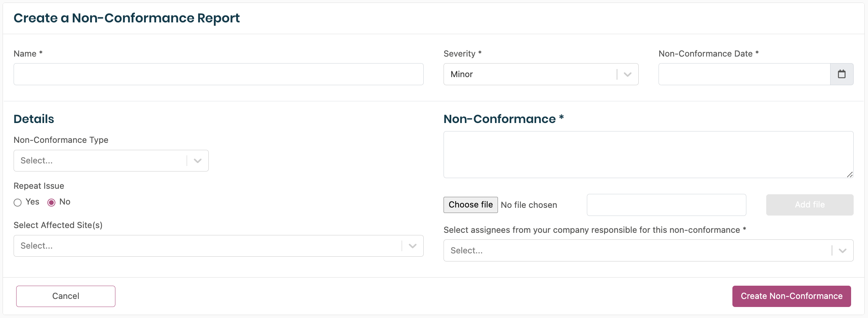Image resolution: width=868 pixels, height=318 pixels.
Task: Click into the Non-Conformance Date field
Action: tap(744, 74)
